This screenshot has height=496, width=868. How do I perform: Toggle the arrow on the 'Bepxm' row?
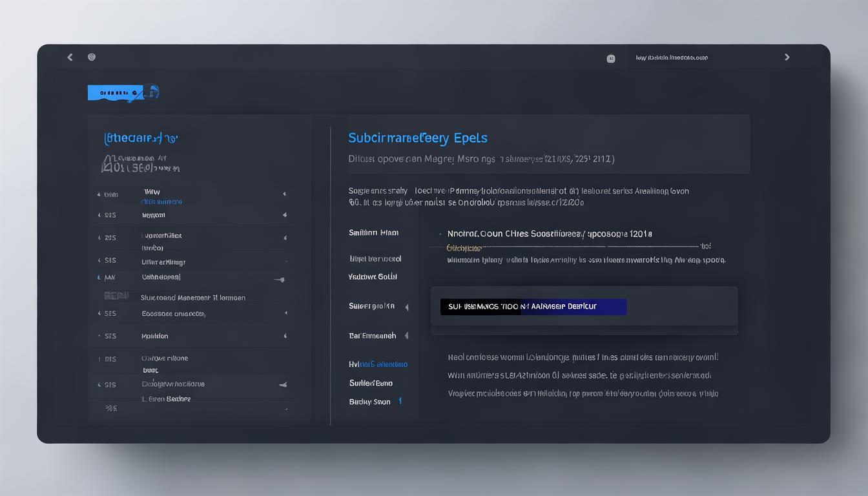pos(284,215)
